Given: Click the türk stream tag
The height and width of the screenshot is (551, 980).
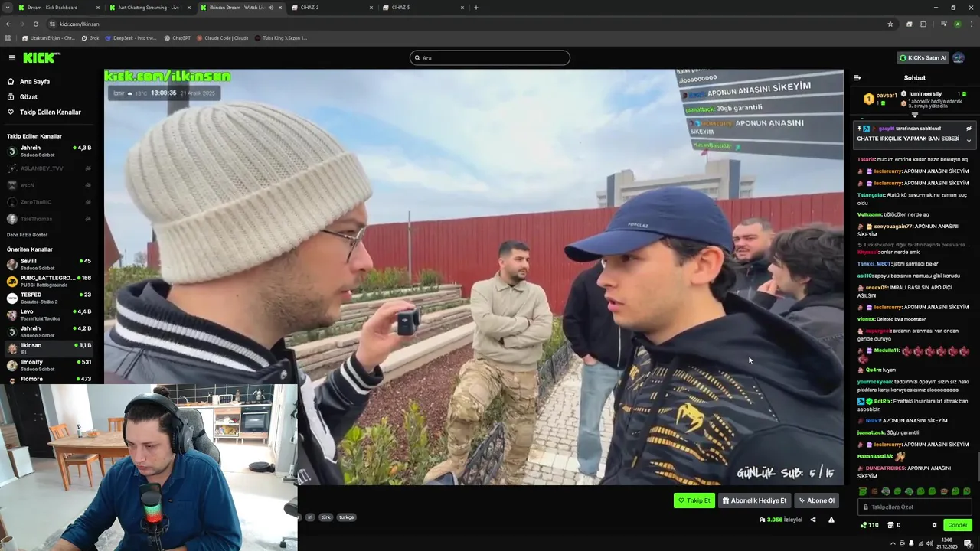Looking at the screenshot, I should click(x=325, y=517).
